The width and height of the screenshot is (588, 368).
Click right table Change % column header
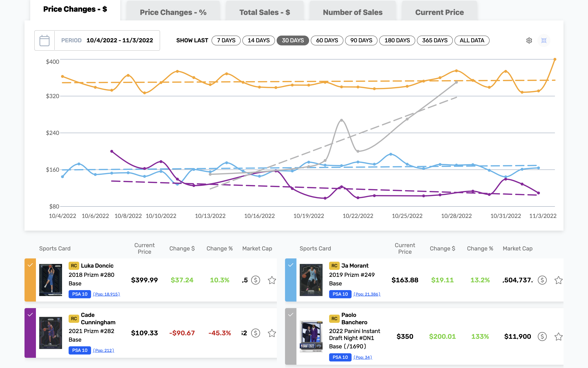pyautogui.click(x=480, y=248)
